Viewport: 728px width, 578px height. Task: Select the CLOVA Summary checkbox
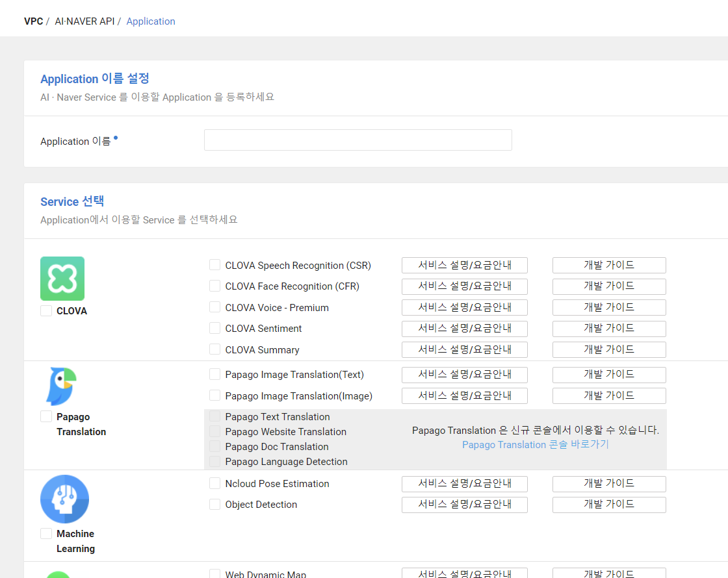click(x=214, y=349)
